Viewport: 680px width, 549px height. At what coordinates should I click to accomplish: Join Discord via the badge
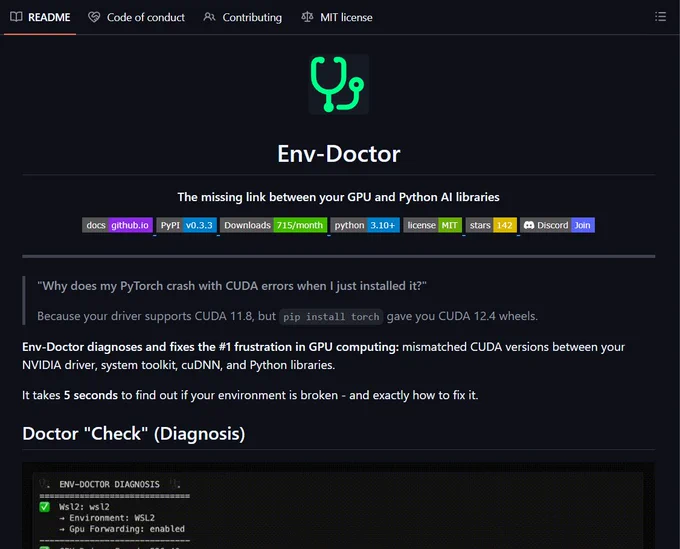[557, 225]
